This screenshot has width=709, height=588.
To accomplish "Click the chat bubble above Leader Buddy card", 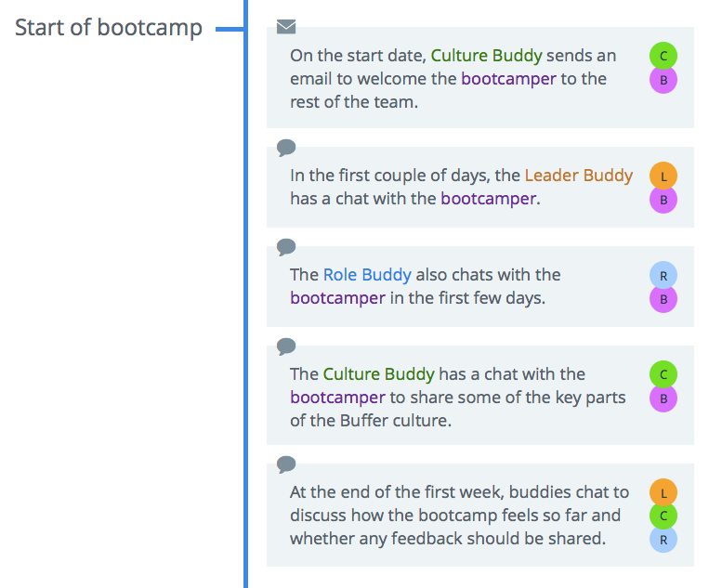I will click(x=286, y=148).
